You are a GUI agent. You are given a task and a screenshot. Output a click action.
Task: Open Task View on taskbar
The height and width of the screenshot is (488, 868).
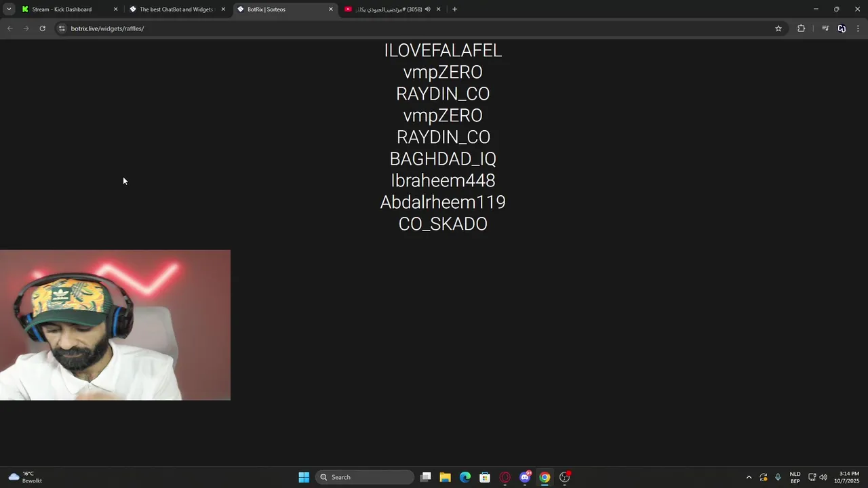(425, 477)
